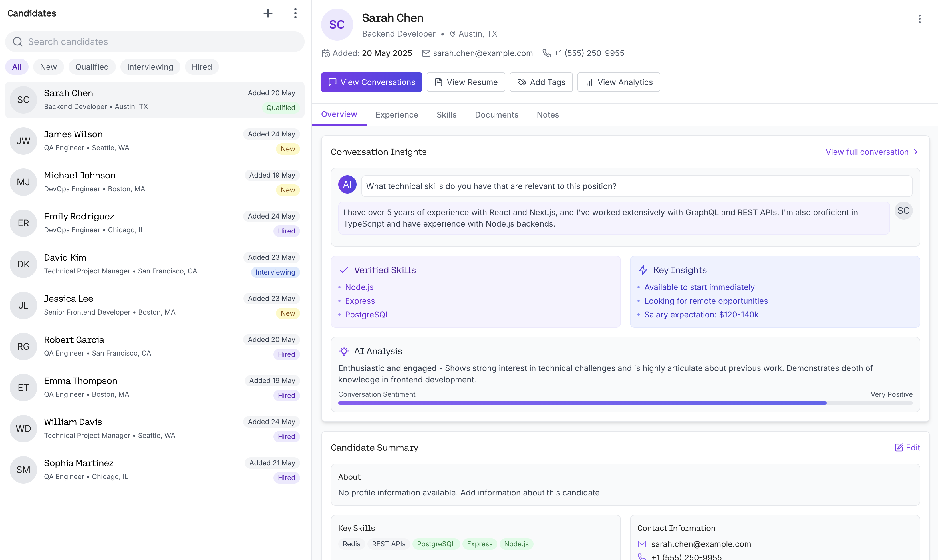Viewport: 938px width, 560px height.
Task: Click envelope icon under Contact Information
Action: (x=642, y=544)
